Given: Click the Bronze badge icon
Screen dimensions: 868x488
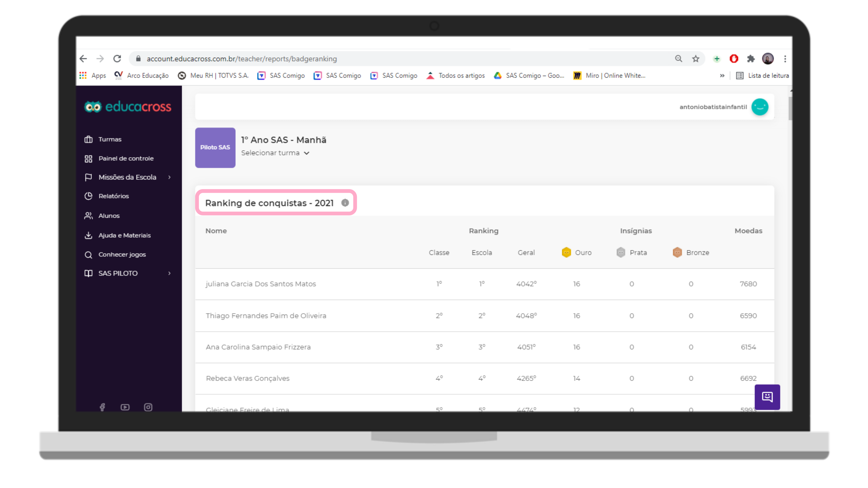Looking at the screenshot, I should point(677,252).
